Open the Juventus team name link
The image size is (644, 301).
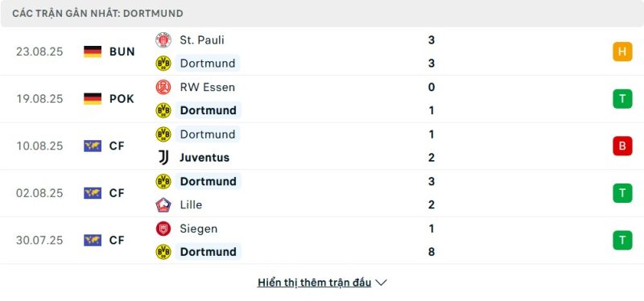point(204,158)
